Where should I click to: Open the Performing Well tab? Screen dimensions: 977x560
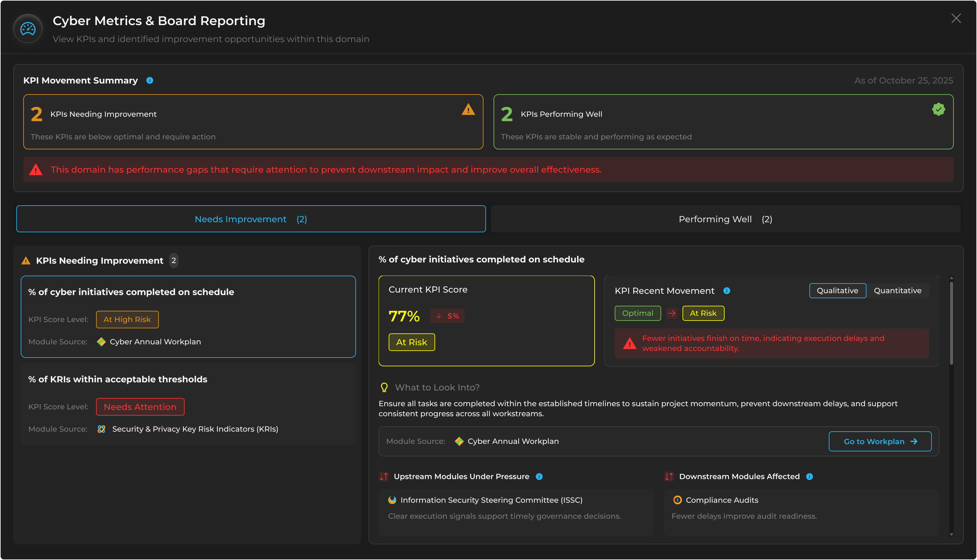click(x=725, y=219)
